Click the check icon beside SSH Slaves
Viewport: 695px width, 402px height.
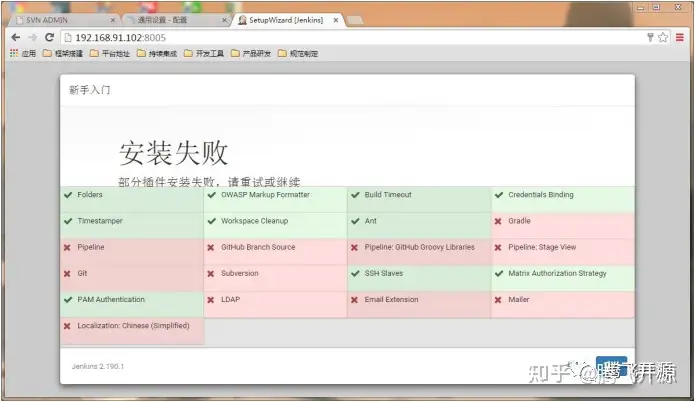(355, 273)
